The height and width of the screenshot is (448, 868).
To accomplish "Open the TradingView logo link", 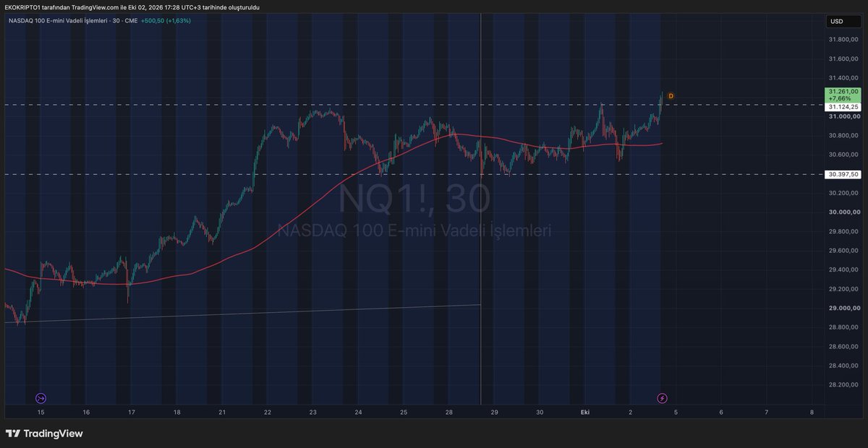I will tap(44, 434).
